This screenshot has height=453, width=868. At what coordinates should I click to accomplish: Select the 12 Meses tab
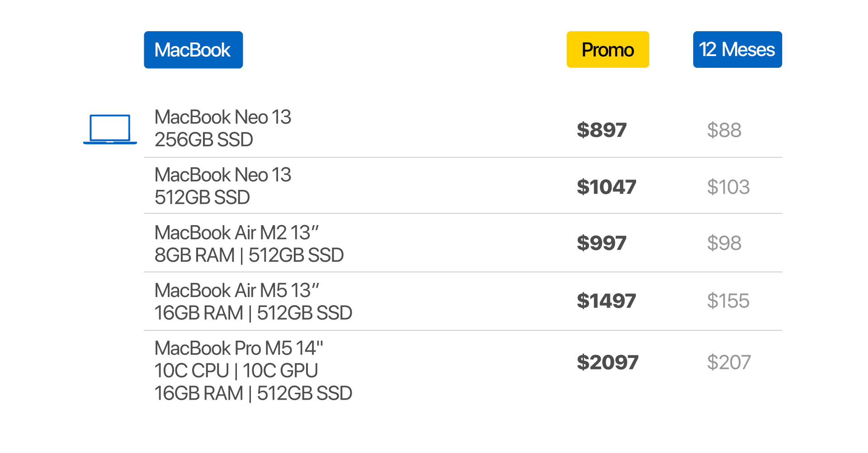pyautogui.click(x=737, y=50)
